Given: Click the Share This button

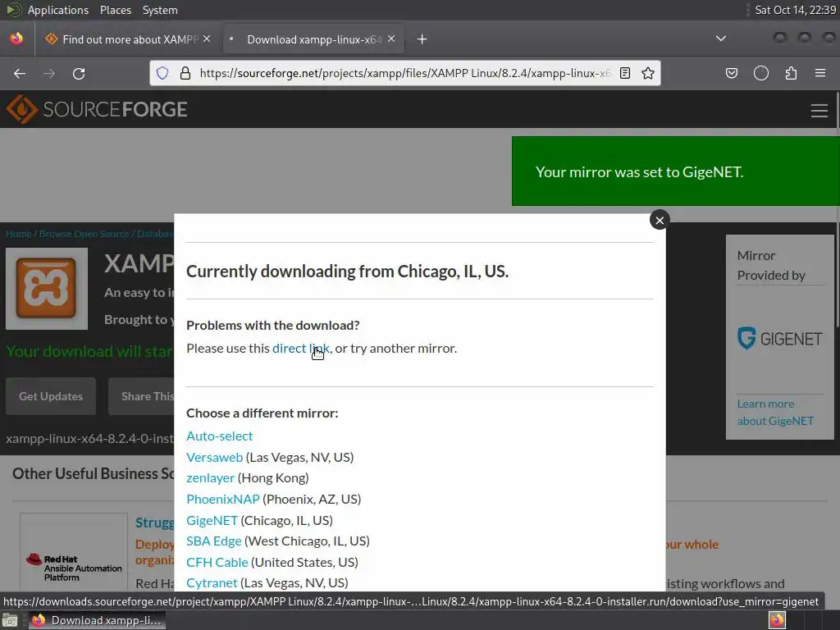Looking at the screenshot, I should [141, 396].
